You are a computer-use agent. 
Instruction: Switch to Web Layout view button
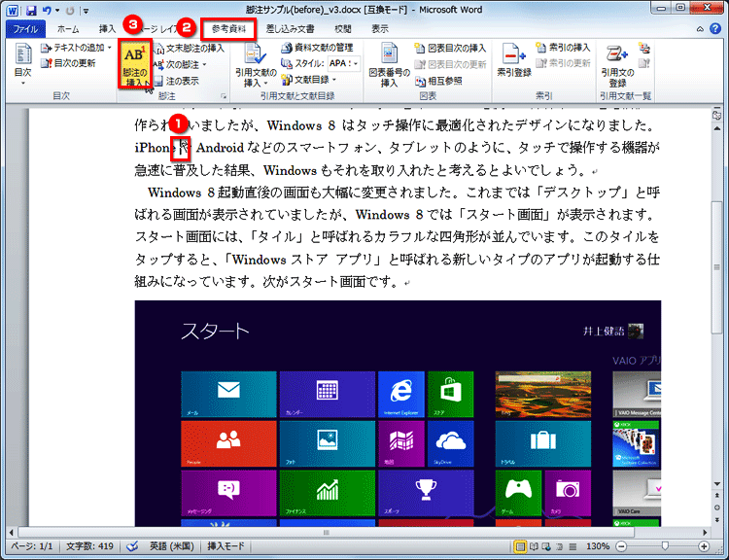546,546
